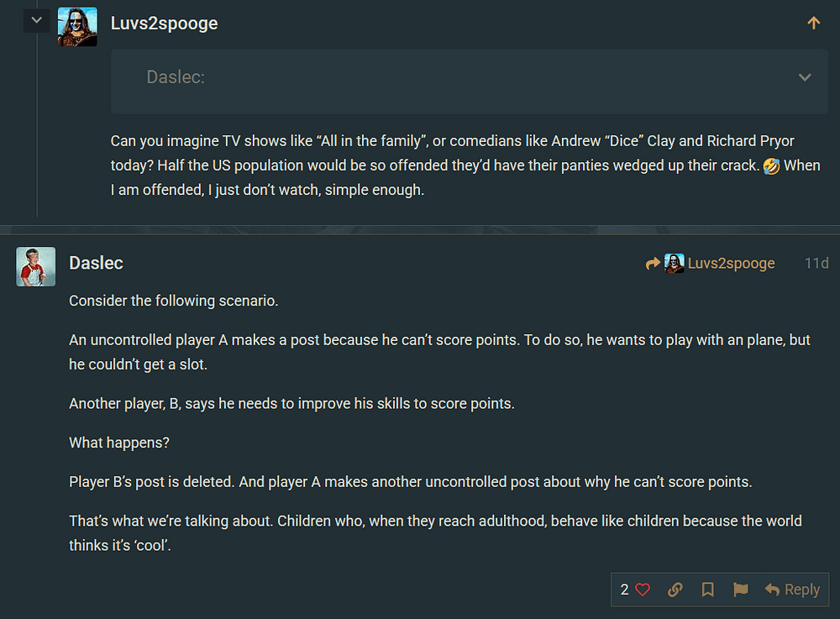Jump to parent post with up arrow

pyautogui.click(x=813, y=24)
